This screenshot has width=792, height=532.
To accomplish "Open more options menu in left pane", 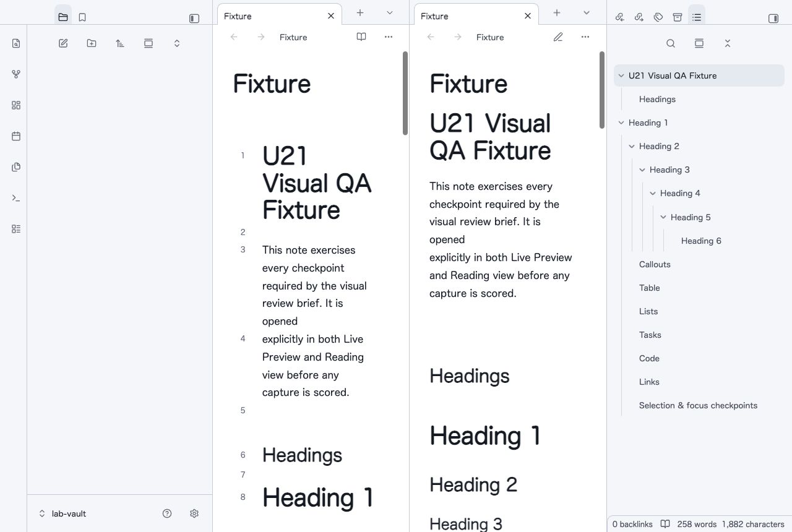I will click(x=389, y=37).
